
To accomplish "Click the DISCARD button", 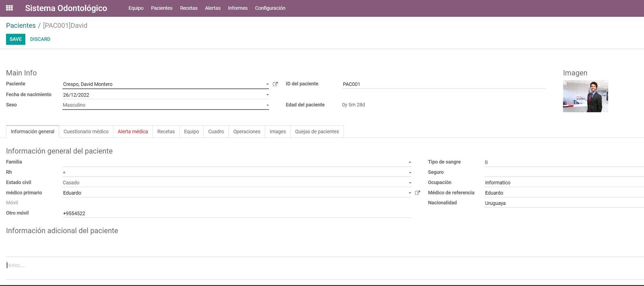I will (40, 39).
